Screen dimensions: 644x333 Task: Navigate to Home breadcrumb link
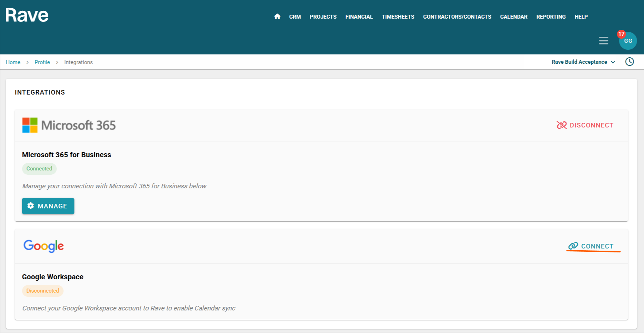coord(13,62)
